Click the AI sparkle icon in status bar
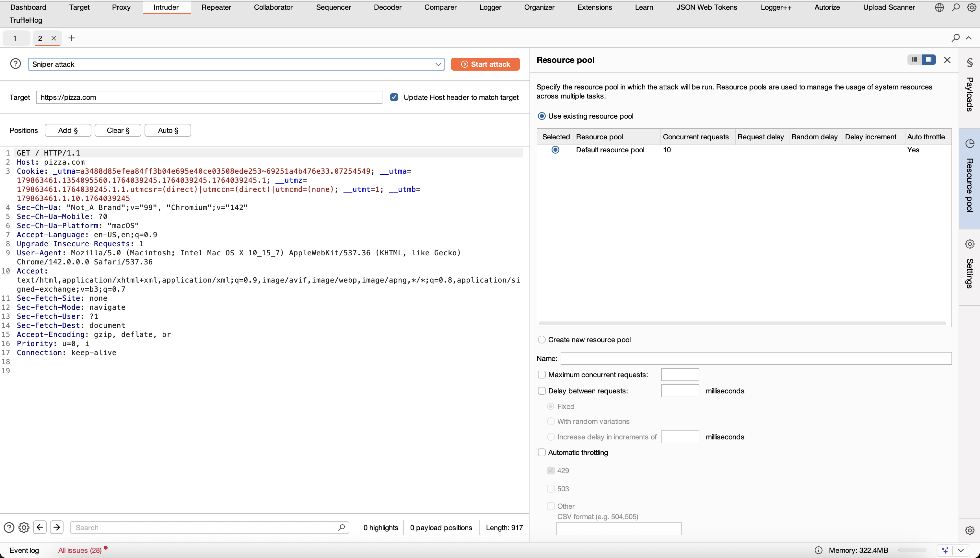980x558 pixels. point(945,550)
